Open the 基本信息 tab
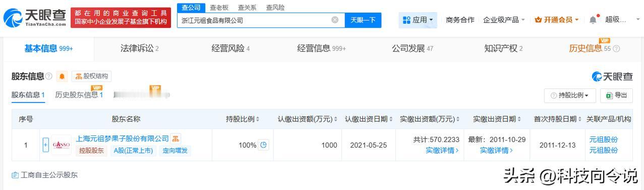Screen dimensions: 644x190 pos(49,49)
